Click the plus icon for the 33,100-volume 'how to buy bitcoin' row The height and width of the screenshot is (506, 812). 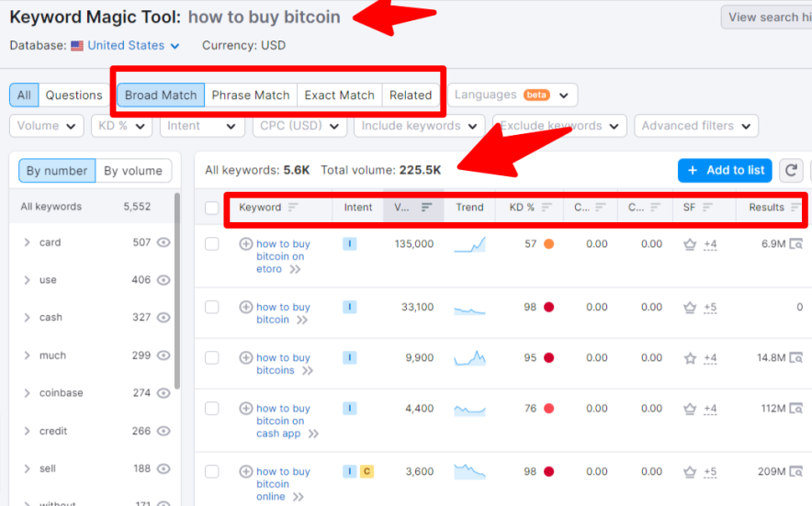pyautogui.click(x=245, y=307)
